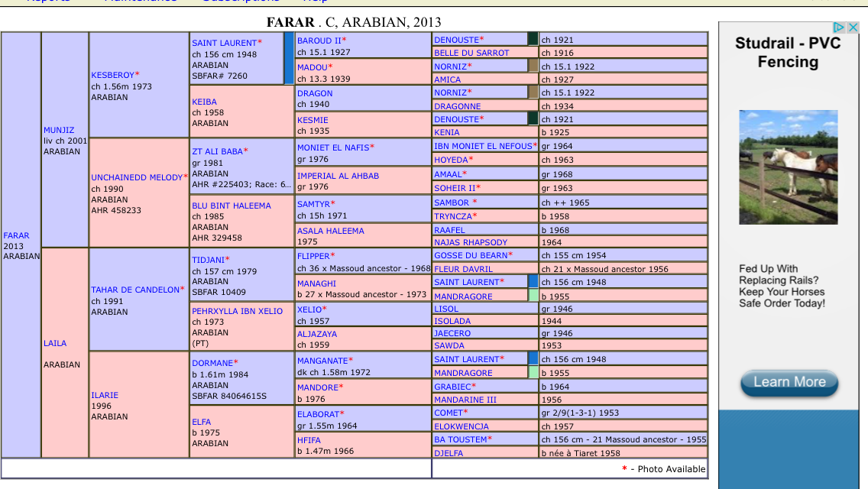Open MONIET EL NAFIS link
Screen dimensions: 868x489
[333, 147]
